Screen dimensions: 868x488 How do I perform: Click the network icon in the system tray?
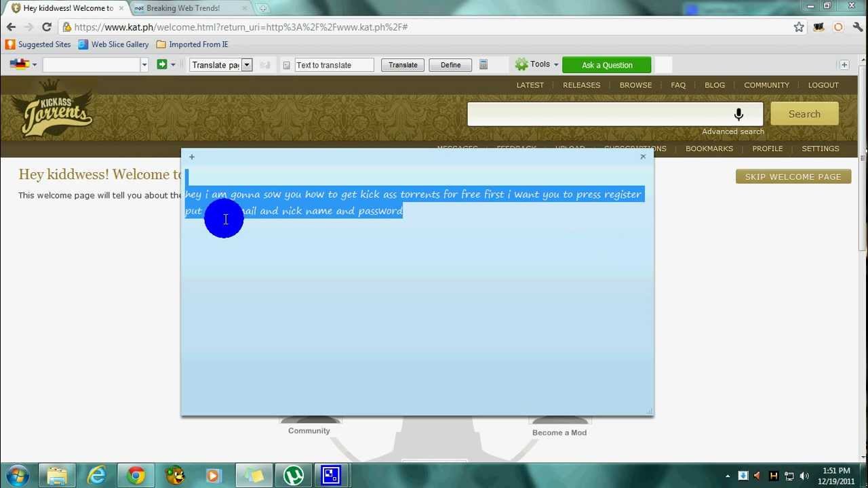789,476
